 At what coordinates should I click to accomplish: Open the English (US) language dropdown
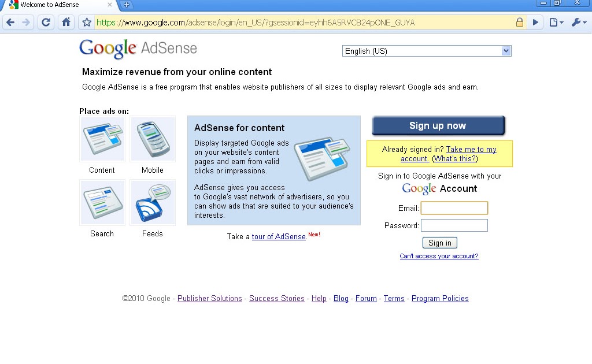click(427, 51)
